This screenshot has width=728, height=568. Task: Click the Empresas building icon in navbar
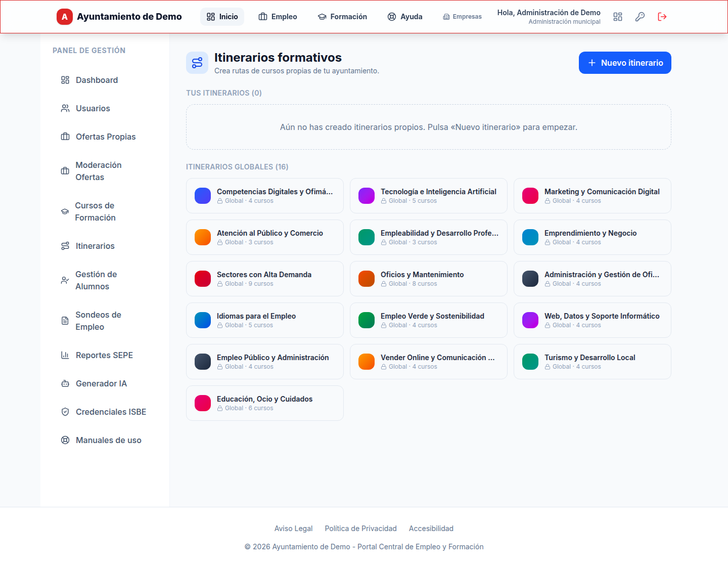click(x=446, y=17)
